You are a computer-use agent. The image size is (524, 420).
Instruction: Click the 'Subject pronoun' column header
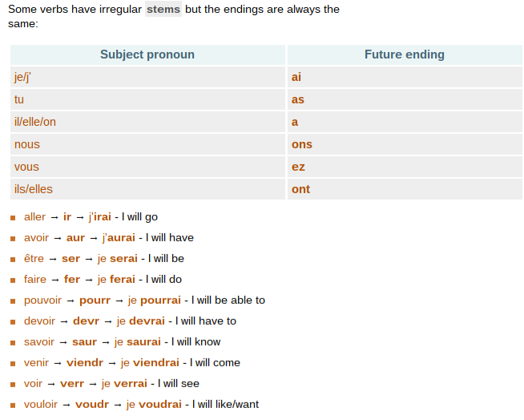point(147,55)
